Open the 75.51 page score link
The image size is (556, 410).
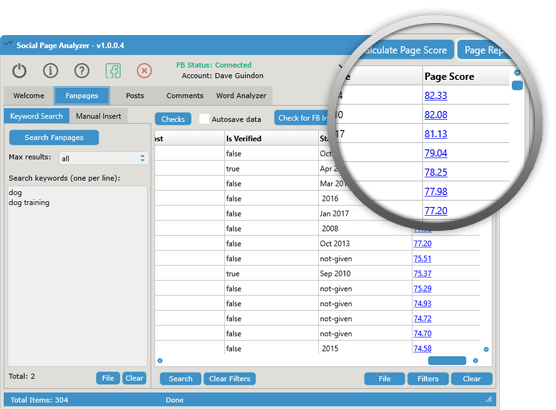[422, 259]
